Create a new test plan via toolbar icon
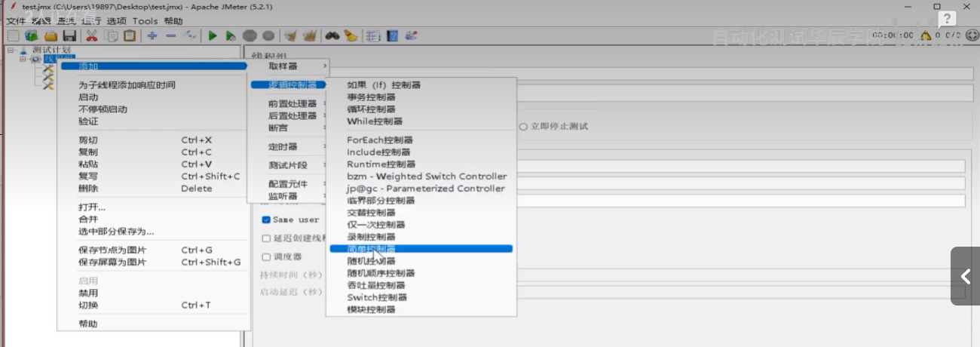The height and width of the screenshot is (347, 980). [13, 35]
